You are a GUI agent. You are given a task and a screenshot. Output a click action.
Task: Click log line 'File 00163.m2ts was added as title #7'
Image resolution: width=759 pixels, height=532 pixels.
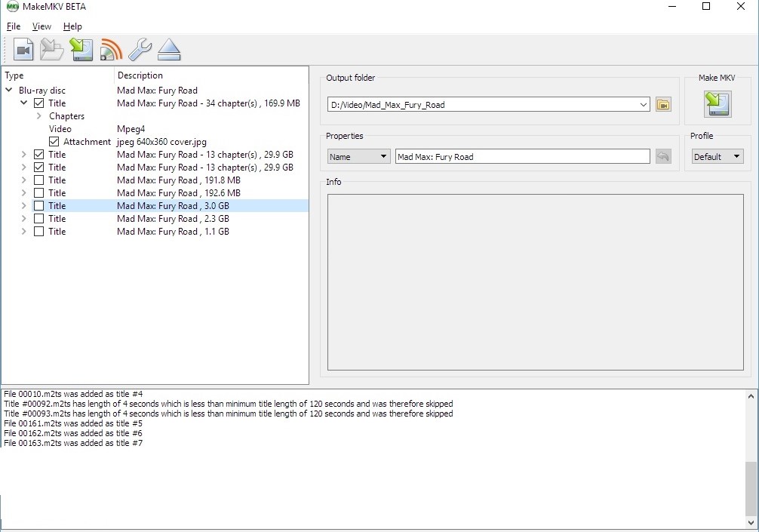pos(73,443)
